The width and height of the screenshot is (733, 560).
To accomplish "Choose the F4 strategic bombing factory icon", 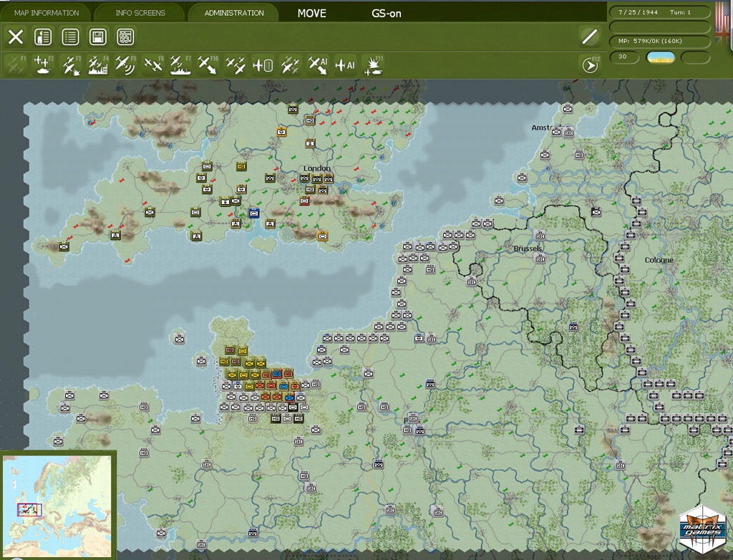I will pyautogui.click(x=98, y=65).
